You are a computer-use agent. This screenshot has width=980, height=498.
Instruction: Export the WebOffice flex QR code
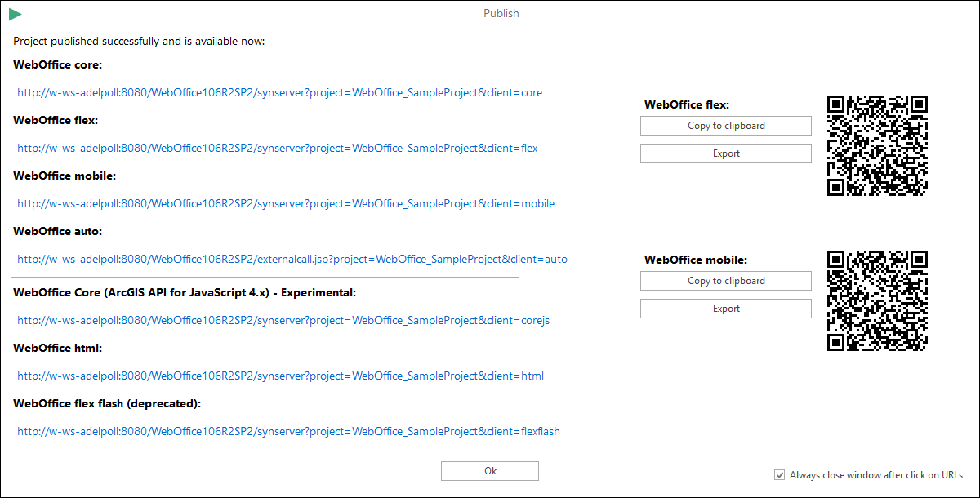[725, 153]
